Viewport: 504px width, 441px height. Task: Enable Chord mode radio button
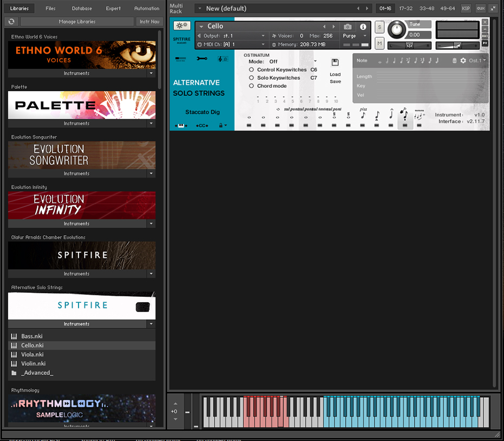tap(251, 86)
